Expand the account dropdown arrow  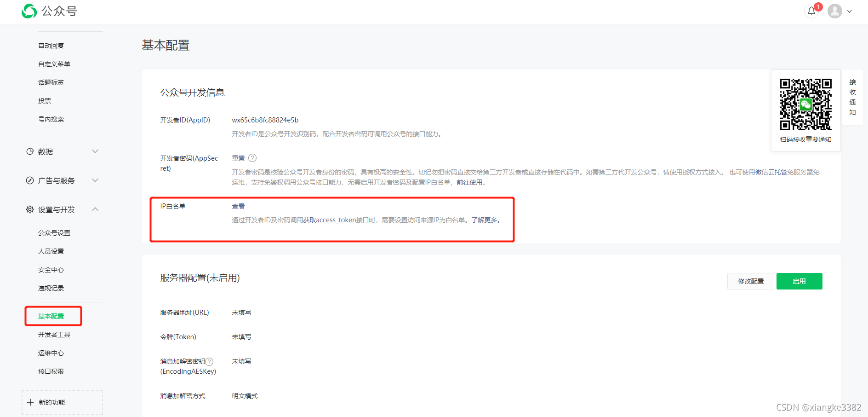tap(850, 12)
